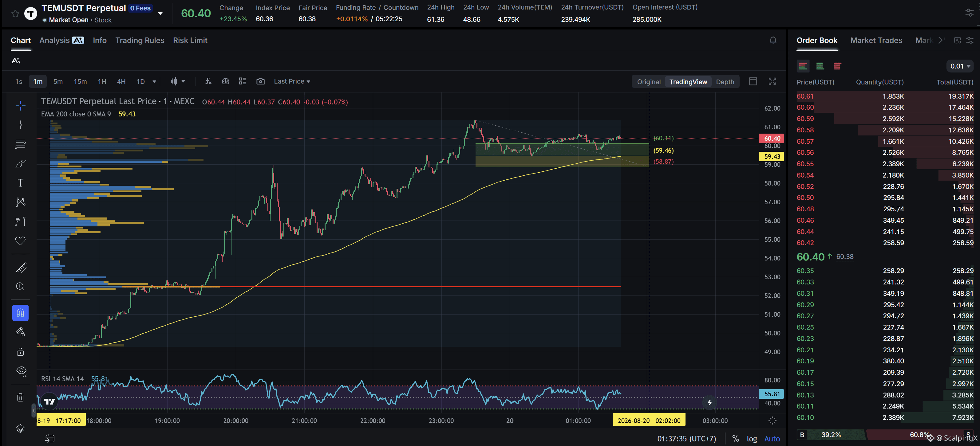Select the 1D timeframe

pos(141,81)
